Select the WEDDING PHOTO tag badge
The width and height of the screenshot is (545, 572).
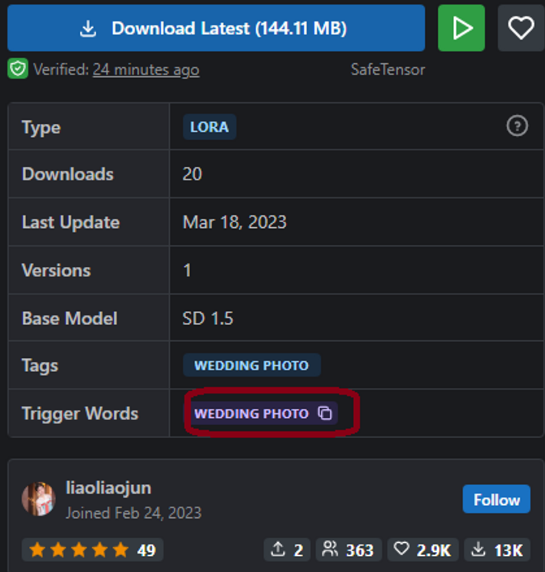(x=252, y=365)
